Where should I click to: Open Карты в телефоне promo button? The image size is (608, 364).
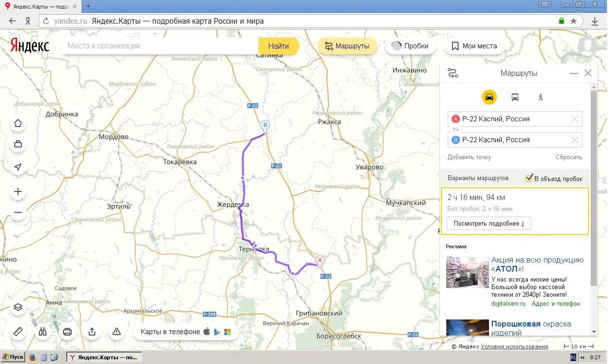tap(186, 332)
